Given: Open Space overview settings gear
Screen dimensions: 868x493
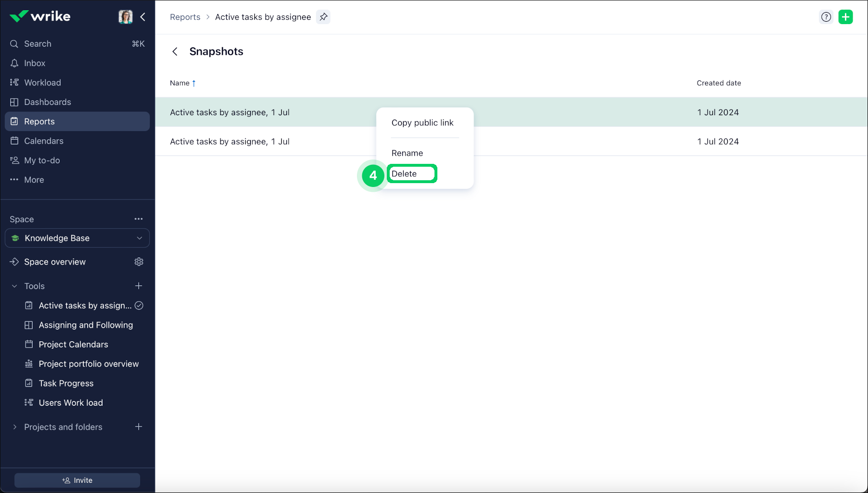Looking at the screenshot, I should (x=139, y=262).
